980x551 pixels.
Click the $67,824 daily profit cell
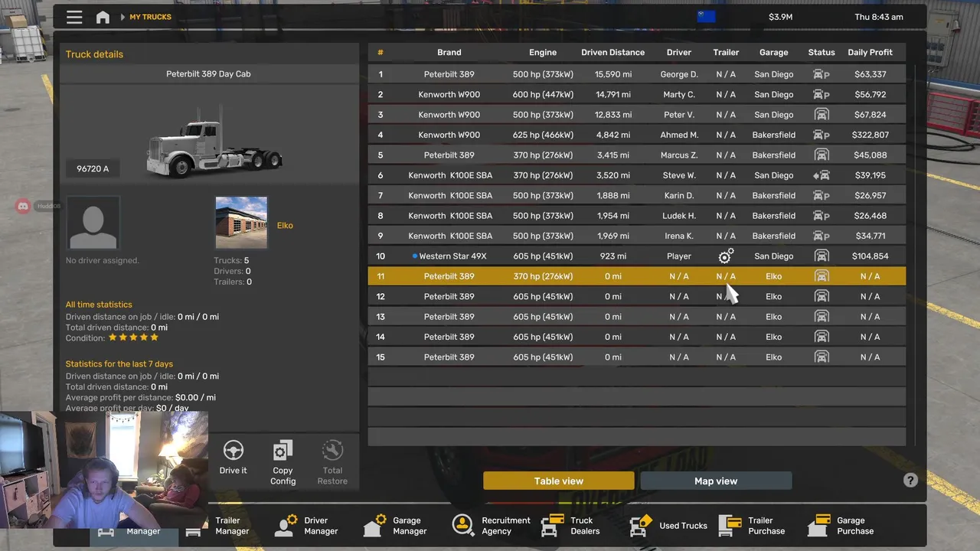tap(870, 115)
